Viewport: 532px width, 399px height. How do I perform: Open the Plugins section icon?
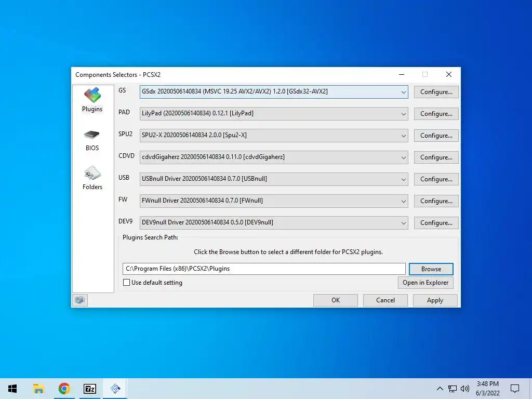pyautogui.click(x=92, y=96)
